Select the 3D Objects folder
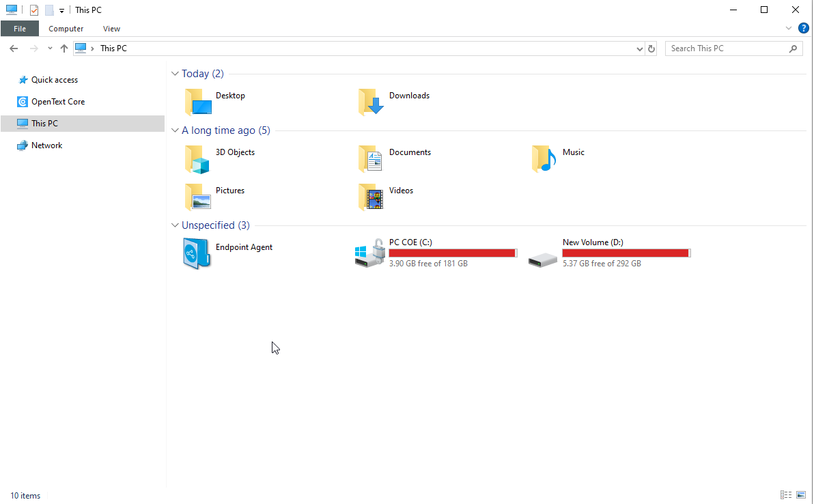The height and width of the screenshot is (504, 814). click(197, 158)
